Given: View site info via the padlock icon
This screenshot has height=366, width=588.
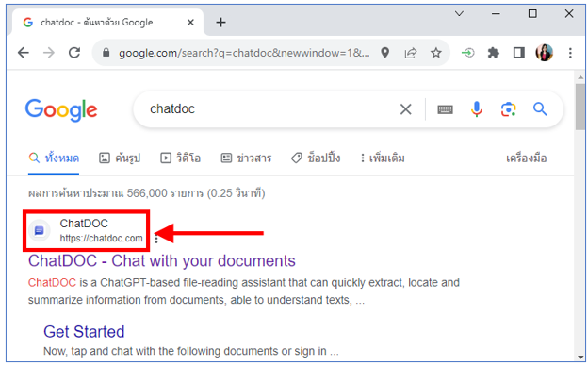Looking at the screenshot, I should click(106, 53).
